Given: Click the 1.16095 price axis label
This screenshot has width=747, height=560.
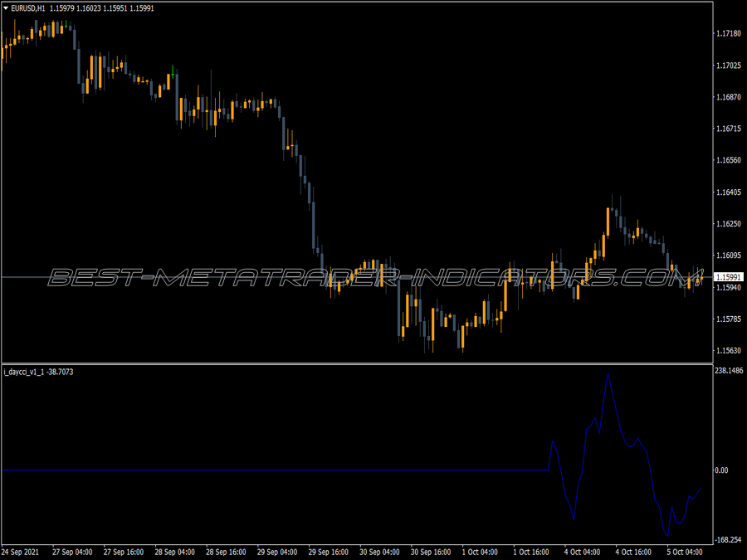Looking at the screenshot, I should click(x=729, y=256).
